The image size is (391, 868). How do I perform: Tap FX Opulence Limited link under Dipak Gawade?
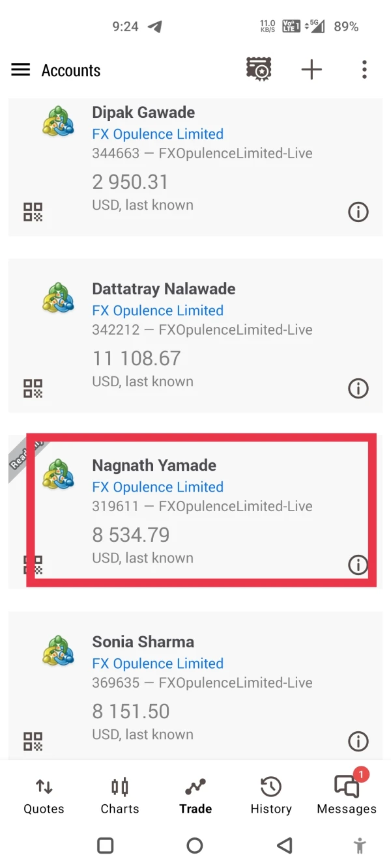pos(158,134)
